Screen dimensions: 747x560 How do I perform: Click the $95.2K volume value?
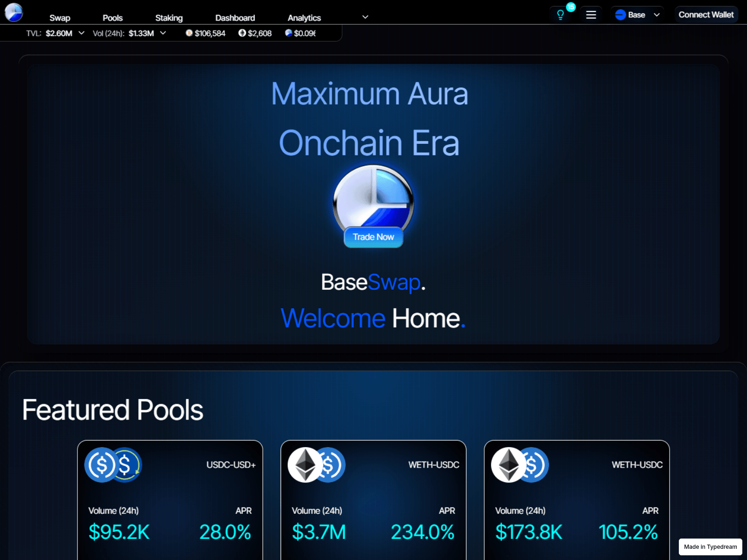119,532
